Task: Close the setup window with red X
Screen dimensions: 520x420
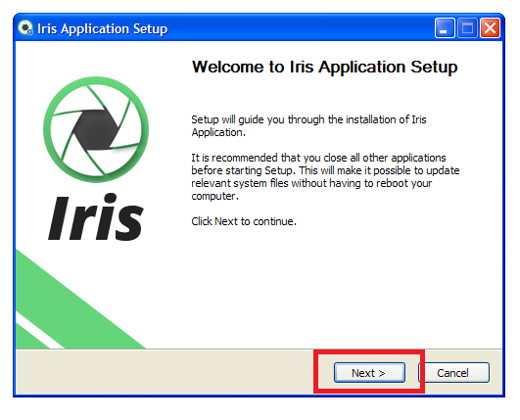Action: pyautogui.click(x=490, y=27)
